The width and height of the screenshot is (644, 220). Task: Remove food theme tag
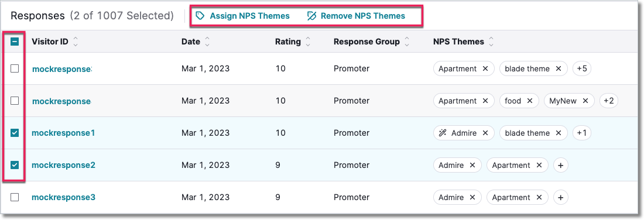tap(529, 101)
